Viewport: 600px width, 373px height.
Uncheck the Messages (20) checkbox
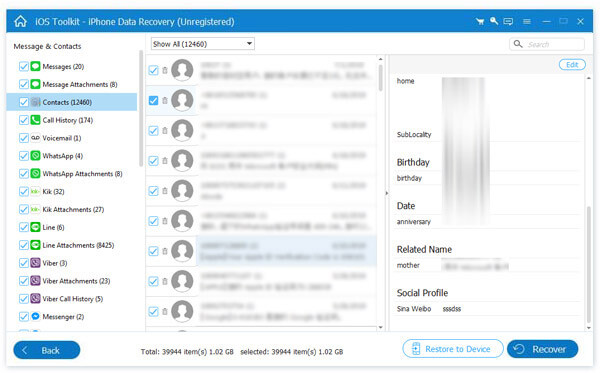click(24, 66)
